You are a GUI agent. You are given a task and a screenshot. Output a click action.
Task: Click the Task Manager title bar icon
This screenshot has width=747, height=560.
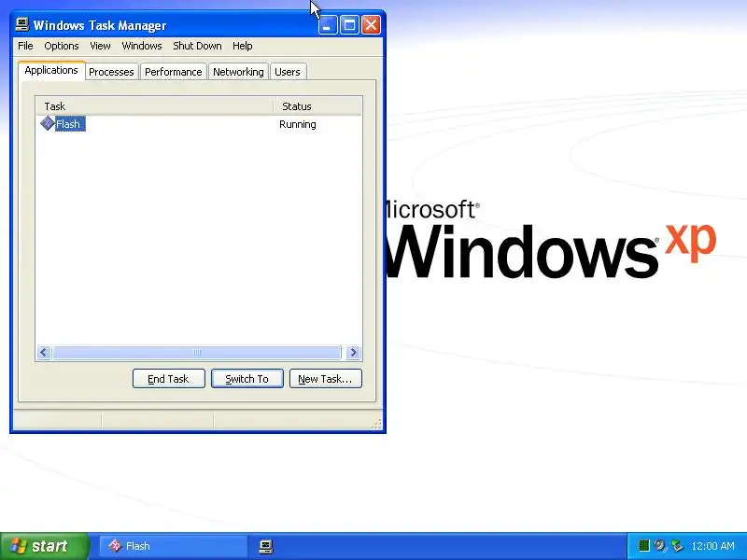(x=21, y=25)
